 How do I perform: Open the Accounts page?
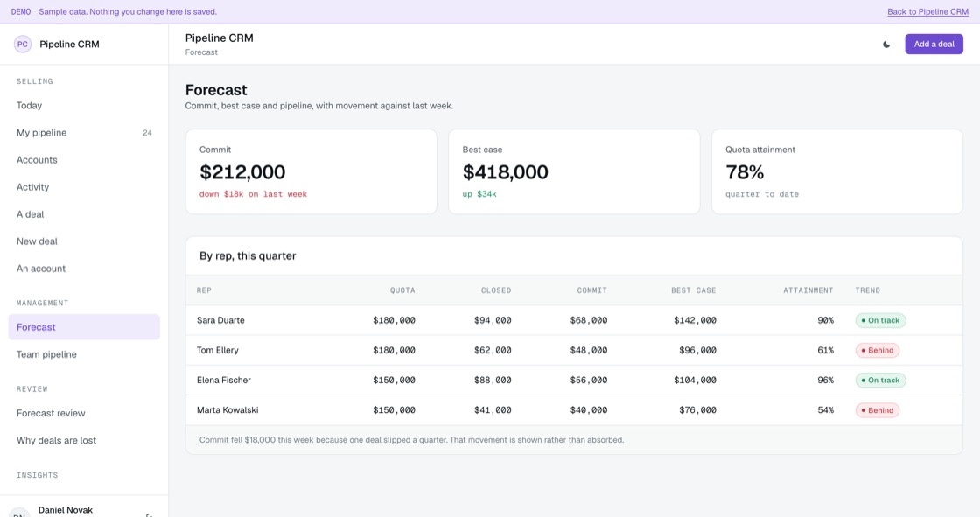(84, 160)
